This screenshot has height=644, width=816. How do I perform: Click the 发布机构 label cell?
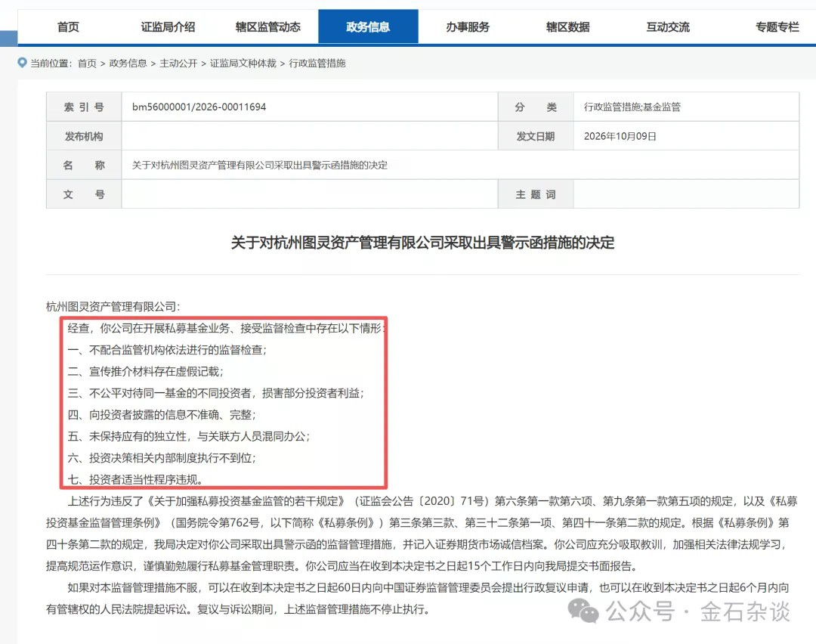pos(84,136)
